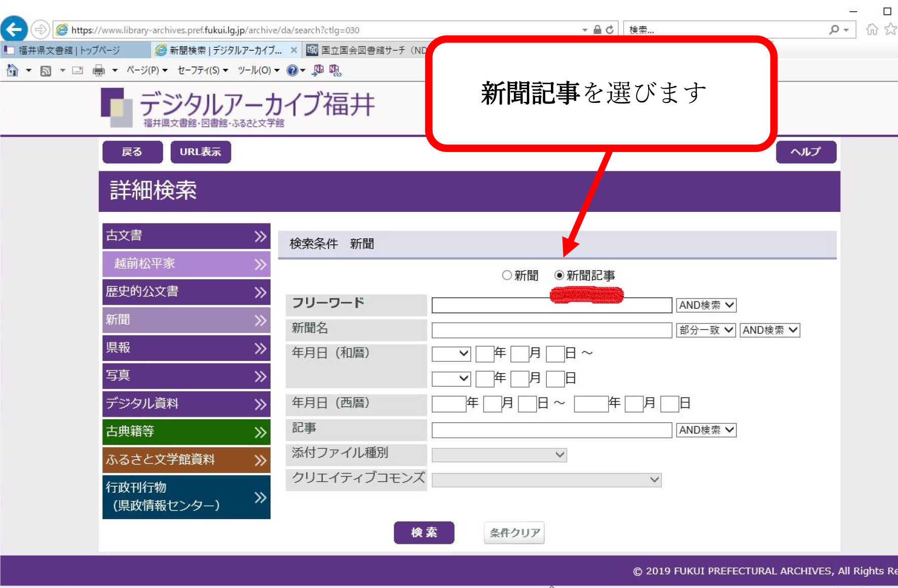The height and width of the screenshot is (588, 898).
Task: Click the デジタルアーカイブ福井 site logo
Action: (238, 108)
